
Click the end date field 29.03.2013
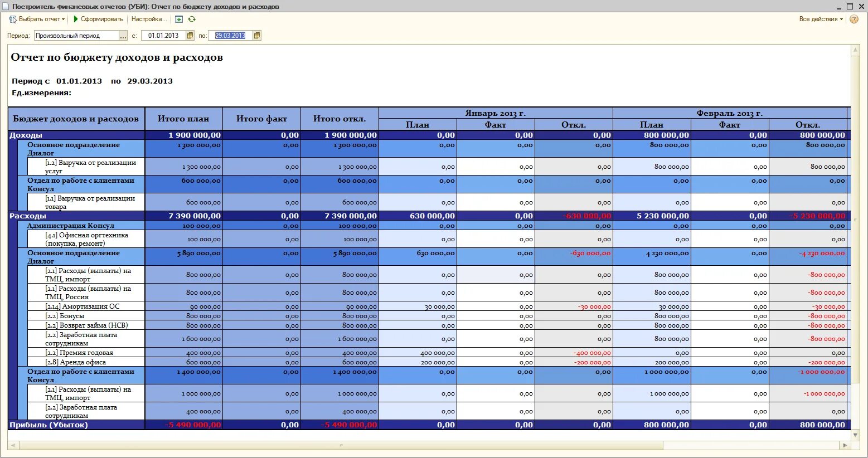tap(230, 36)
